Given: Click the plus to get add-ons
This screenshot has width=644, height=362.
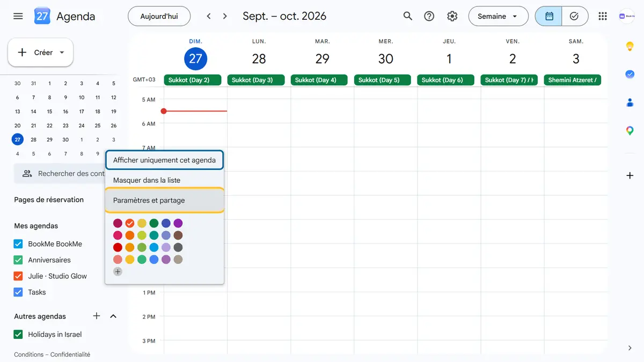Looking at the screenshot, I should 630,175.
